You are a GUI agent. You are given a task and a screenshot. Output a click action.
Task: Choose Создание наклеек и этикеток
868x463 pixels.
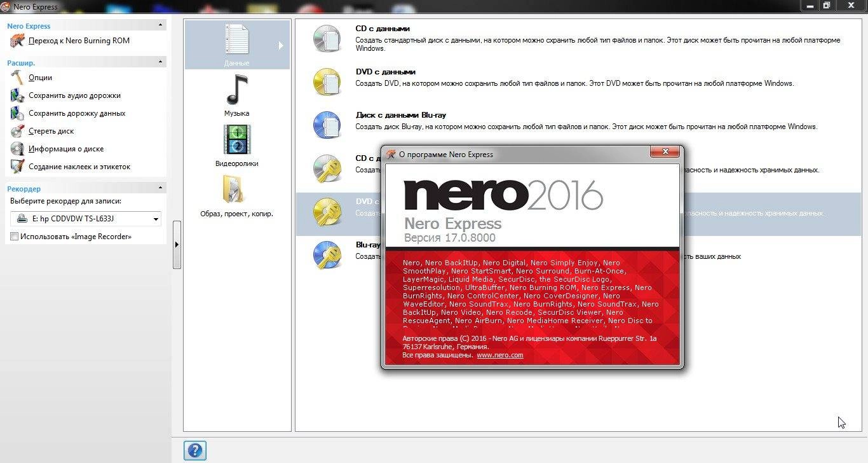pos(79,167)
